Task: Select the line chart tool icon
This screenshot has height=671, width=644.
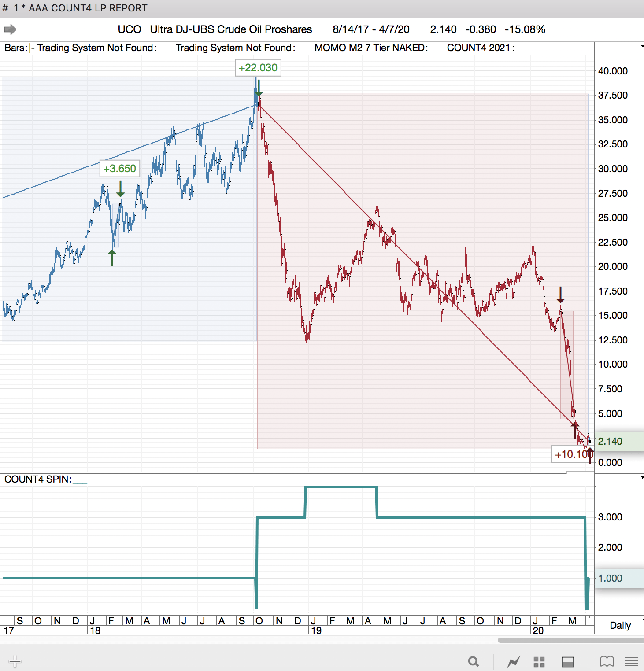Action: coord(513,662)
